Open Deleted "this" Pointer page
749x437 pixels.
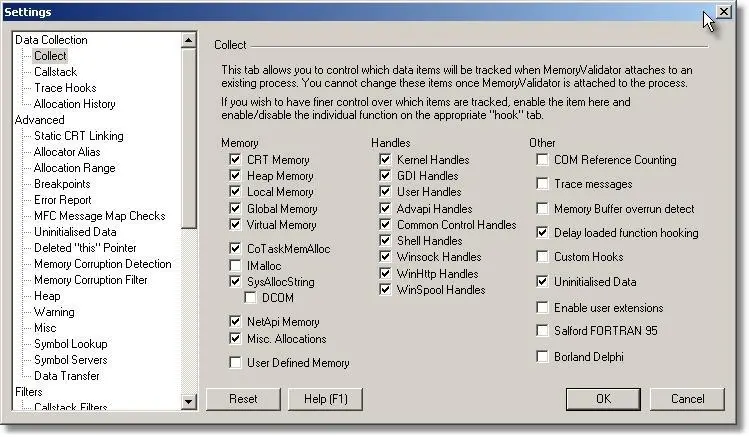[x=85, y=248]
